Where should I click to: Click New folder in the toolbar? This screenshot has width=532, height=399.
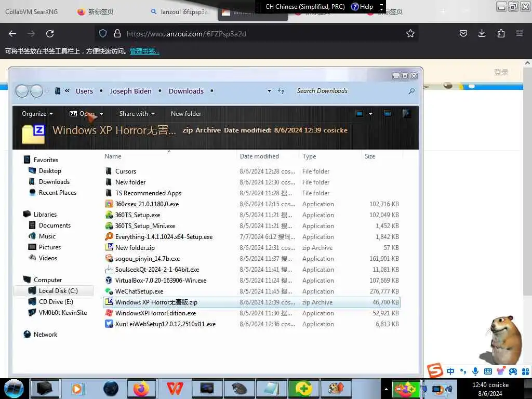[186, 114]
